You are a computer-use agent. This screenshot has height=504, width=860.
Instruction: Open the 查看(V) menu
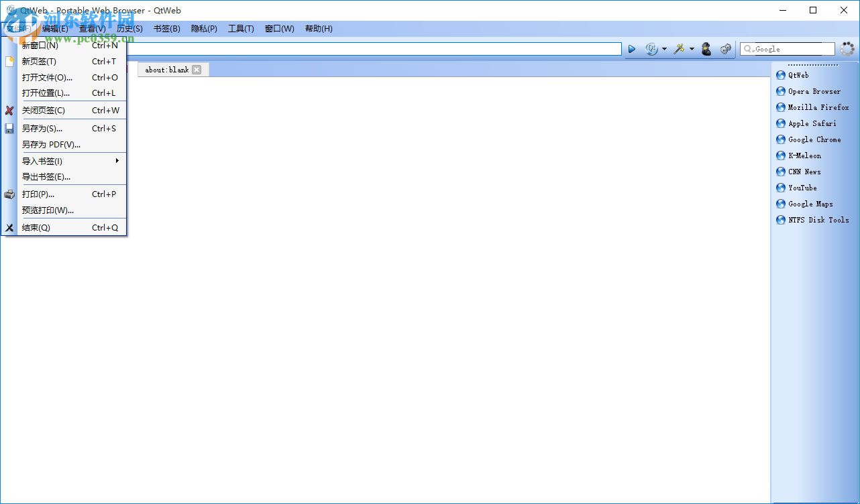tap(92, 29)
